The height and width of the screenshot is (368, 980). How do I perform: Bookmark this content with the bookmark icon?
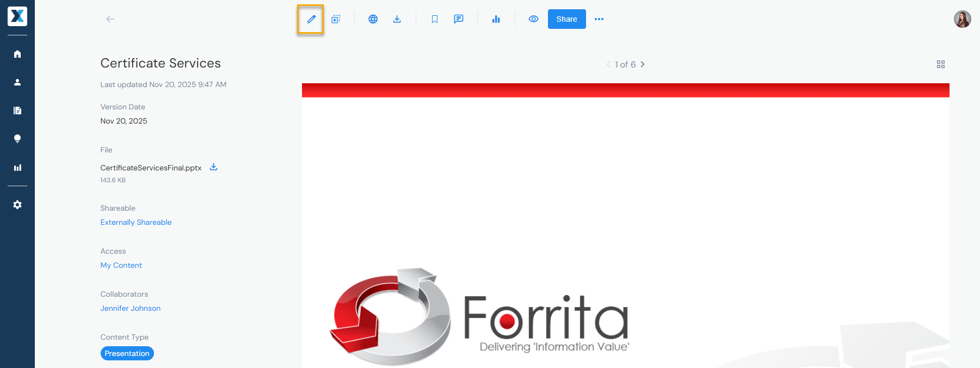(435, 19)
